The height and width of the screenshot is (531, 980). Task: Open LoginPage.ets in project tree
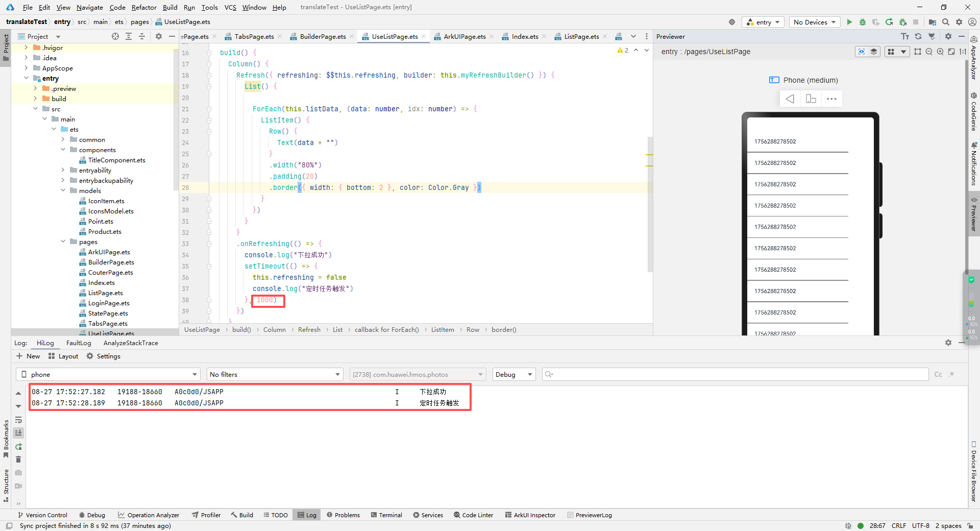109,303
